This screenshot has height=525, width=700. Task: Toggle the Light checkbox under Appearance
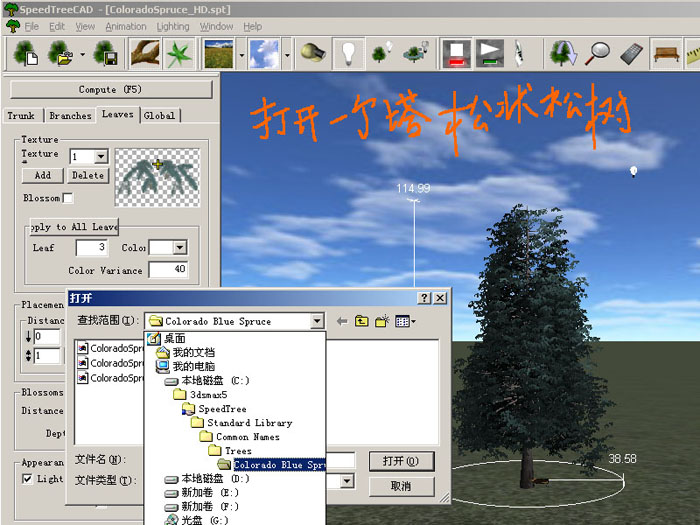tap(27, 479)
